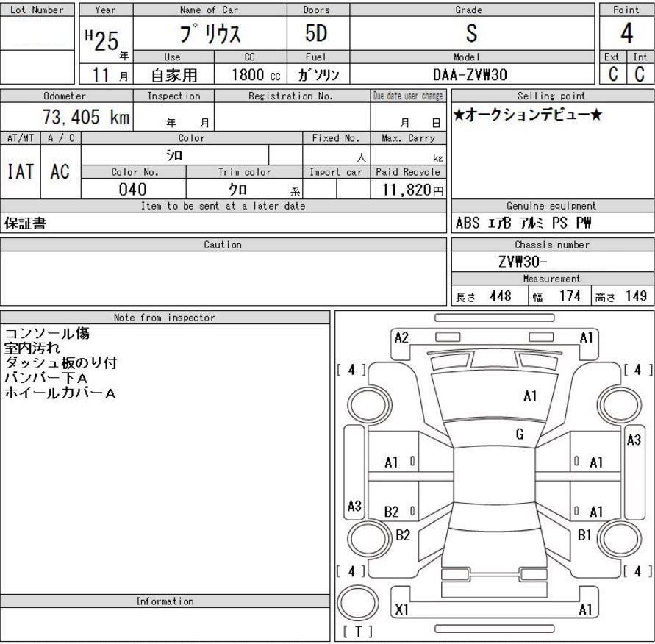This screenshot has width=655, height=644.
Task: Click the spare tire circle above T label
Action: [357, 603]
